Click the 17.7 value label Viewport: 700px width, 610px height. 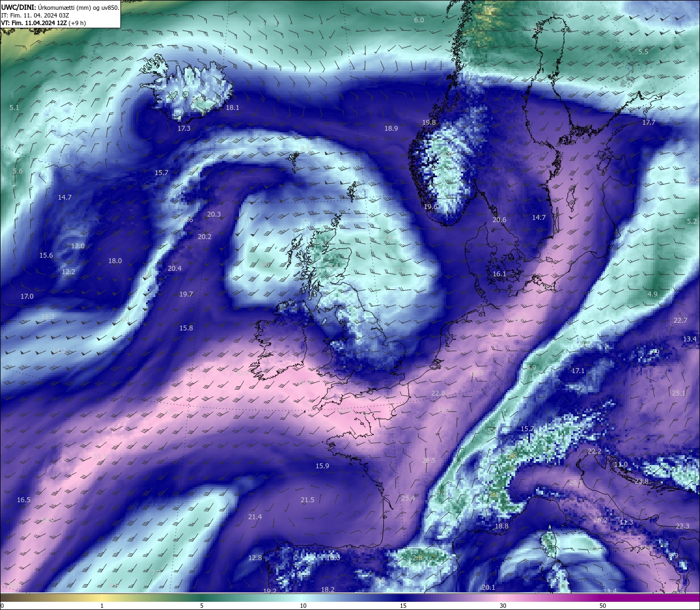(649, 123)
